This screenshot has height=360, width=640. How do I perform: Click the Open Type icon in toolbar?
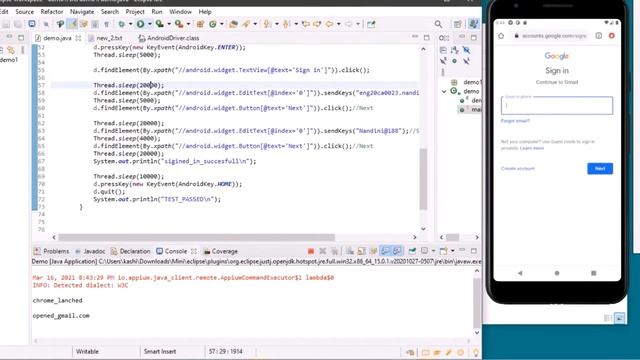(233, 24)
